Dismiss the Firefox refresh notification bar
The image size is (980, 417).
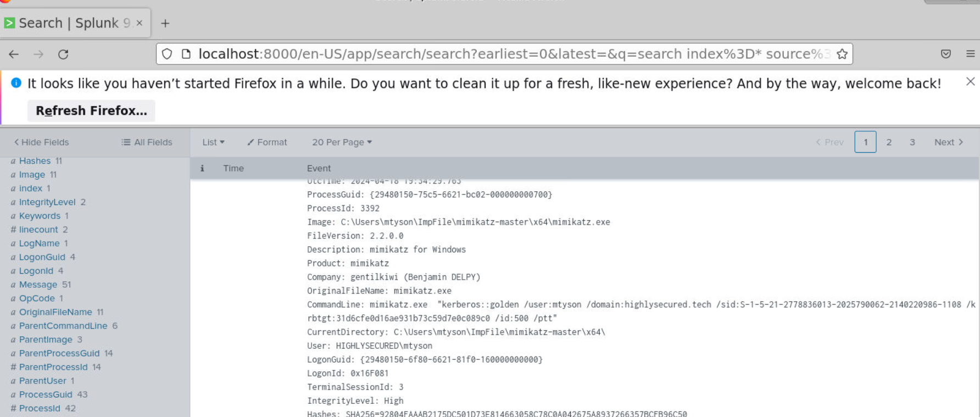pyautogui.click(x=971, y=81)
